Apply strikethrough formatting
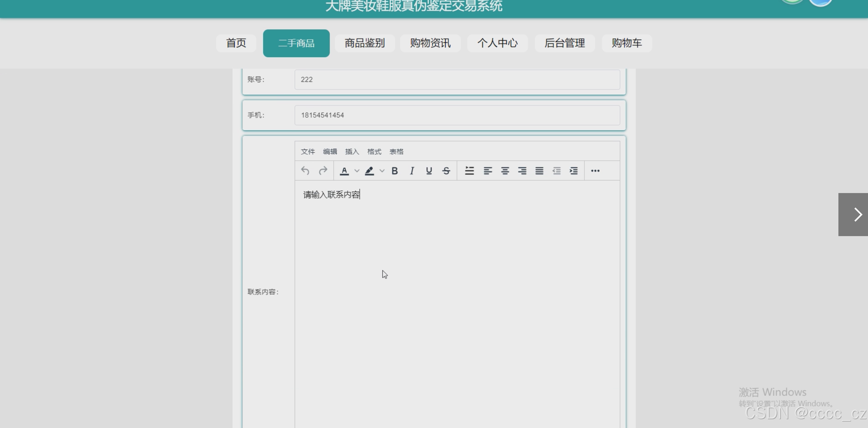 tap(446, 171)
